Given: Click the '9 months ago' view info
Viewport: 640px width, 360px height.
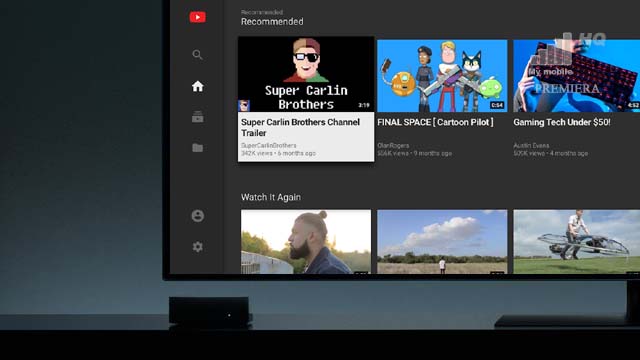Looking at the screenshot, I should pos(433,153).
